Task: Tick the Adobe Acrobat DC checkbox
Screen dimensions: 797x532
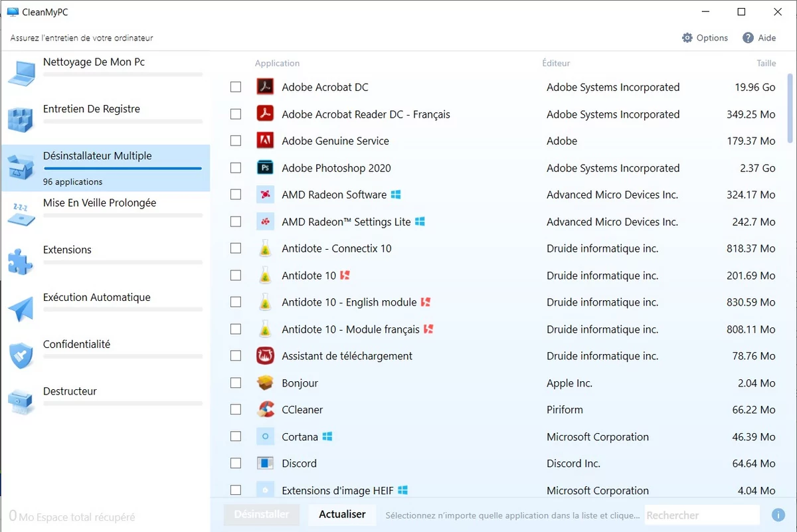Action: click(236, 87)
